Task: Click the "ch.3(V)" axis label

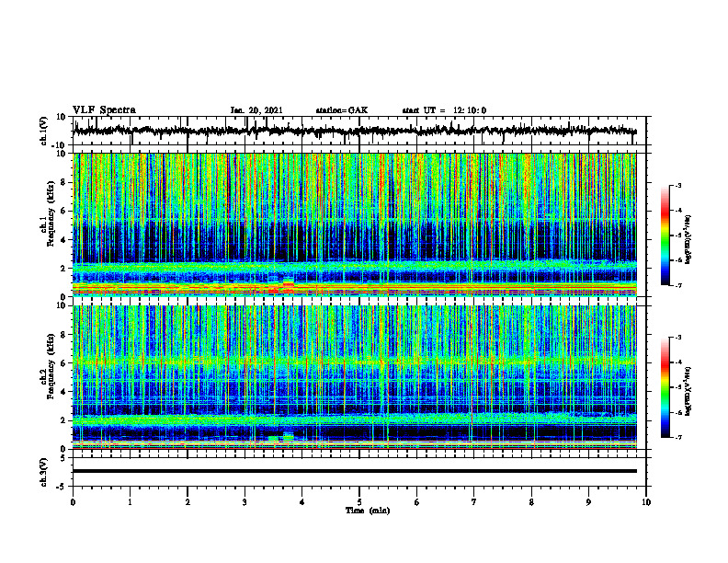Action: pos(44,472)
